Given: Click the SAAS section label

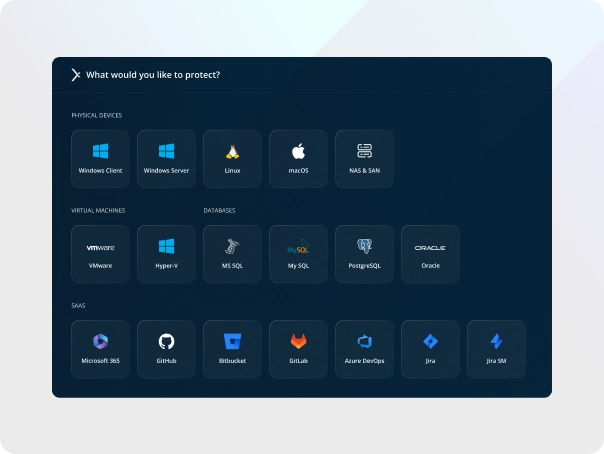Looking at the screenshot, I should [x=78, y=306].
